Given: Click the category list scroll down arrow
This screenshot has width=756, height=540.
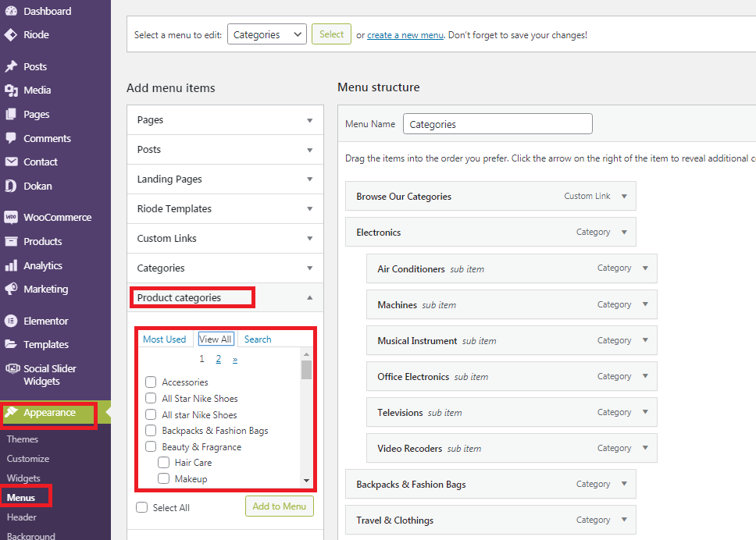Looking at the screenshot, I should (x=306, y=481).
